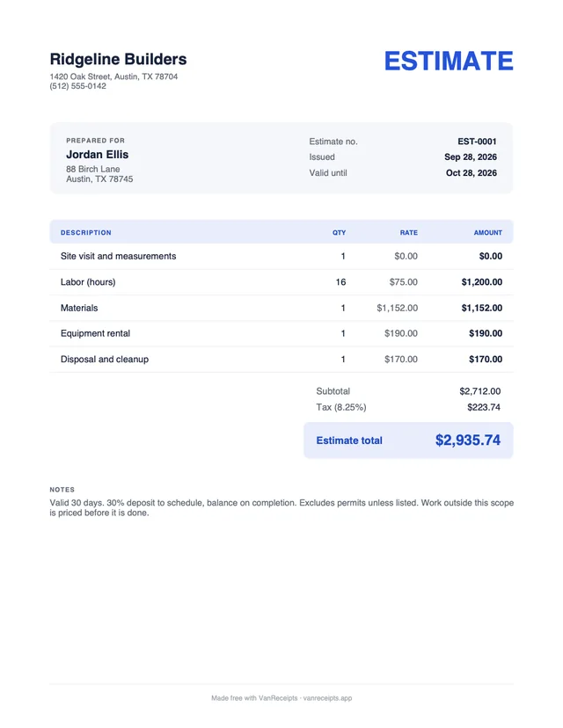Select the Site visit and measurements row description
The height and width of the screenshot is (728, 563).
coord(119,256)
